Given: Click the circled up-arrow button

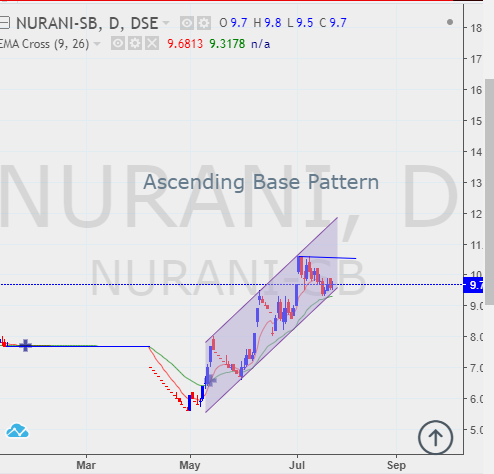Looking at the screenshot, I should (435, 437).
